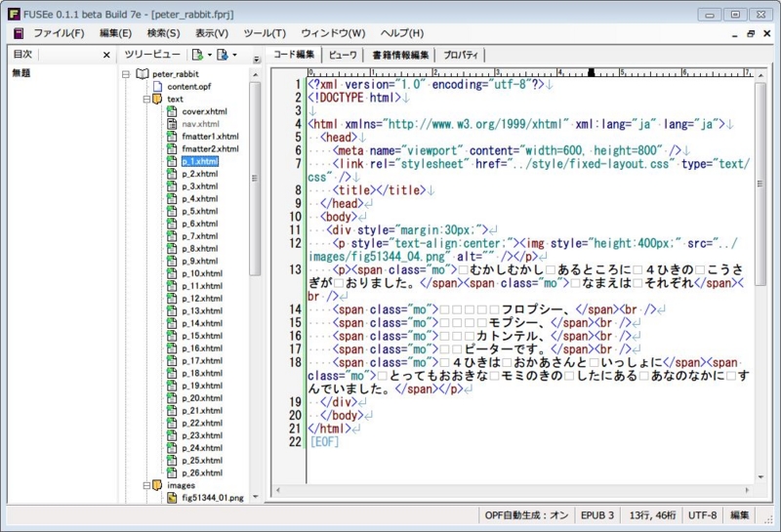
Task: Select p_26.xhtml in the tree
Action: (202, 472)
